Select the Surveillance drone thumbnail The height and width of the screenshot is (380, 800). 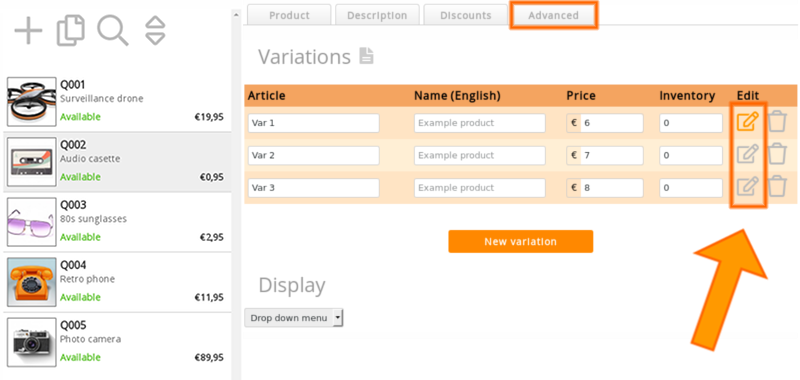[31, 102]
